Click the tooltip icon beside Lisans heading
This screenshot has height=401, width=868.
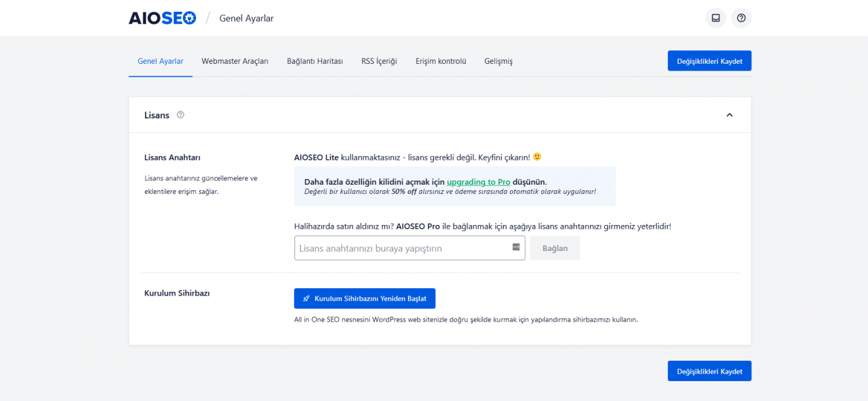point(180,115)
